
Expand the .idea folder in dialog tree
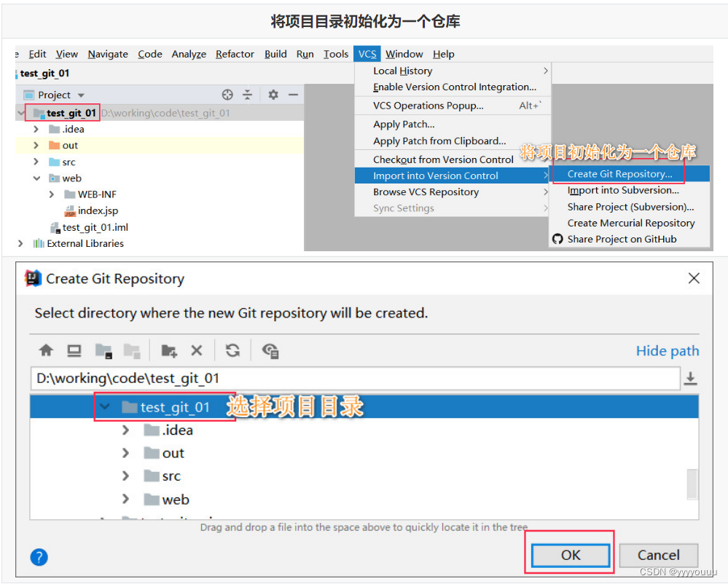(x=126, y=430)
